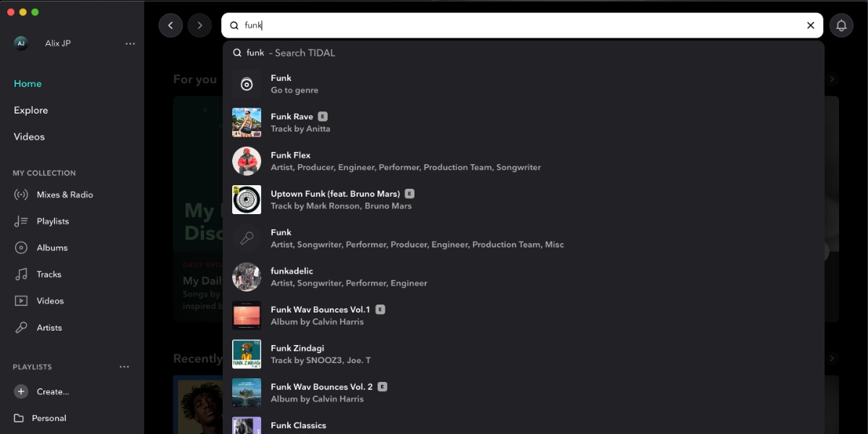Image resolution: width=868 pixels, height=434 pixels.
Task: Go to the Home page
Action: click(27, 84)
